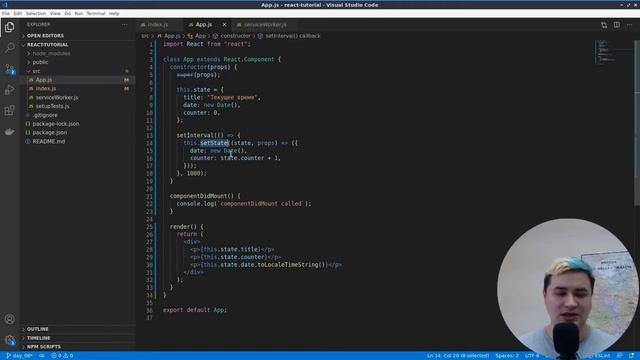Click the VS Code logo in title bar
Image resolution: width=640 pixels, height=360 pixels.
click(x=5, y=4)
